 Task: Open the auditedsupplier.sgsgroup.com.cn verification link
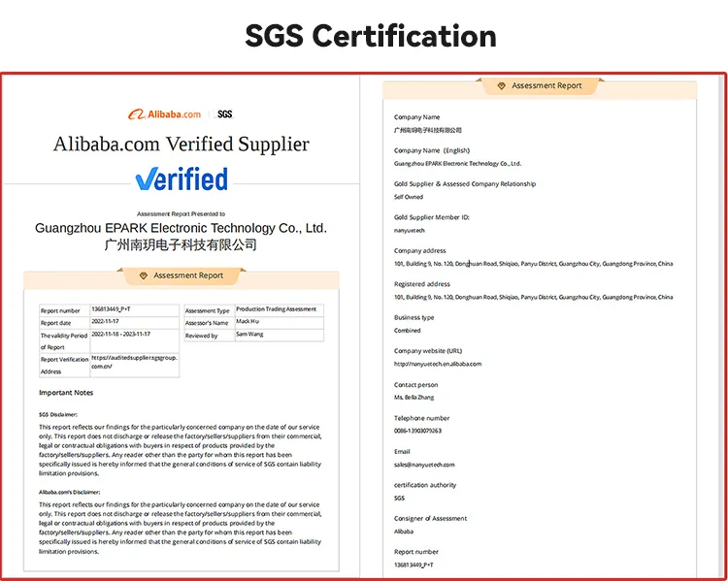click(133, 362)
